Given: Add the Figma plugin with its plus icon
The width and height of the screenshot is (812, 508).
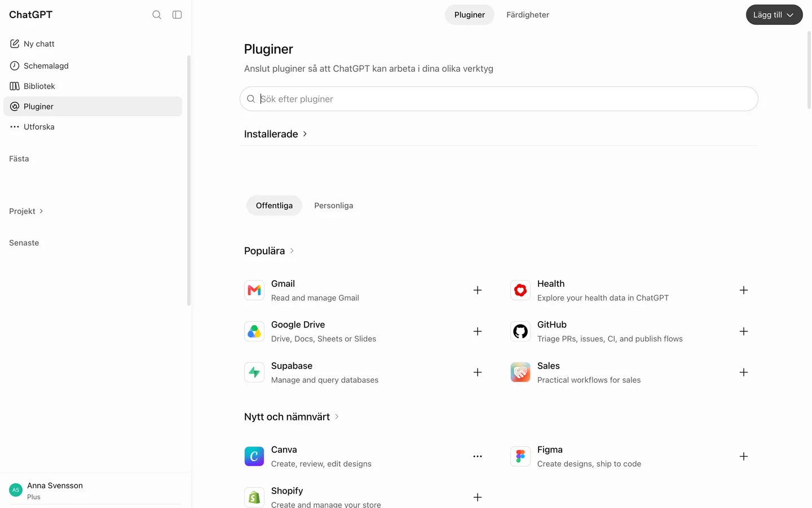Looking at the screenshot, I should click(744, 456).
